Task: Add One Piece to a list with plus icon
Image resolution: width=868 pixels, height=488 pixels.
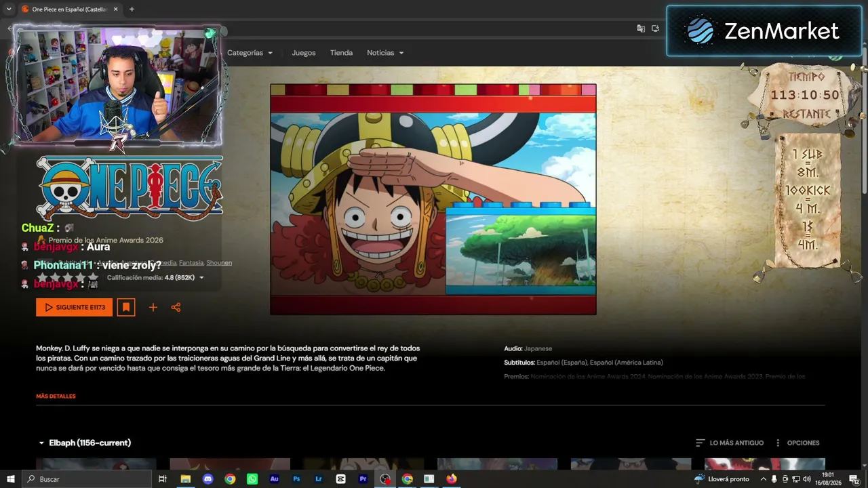Action: tap(153, 308)
